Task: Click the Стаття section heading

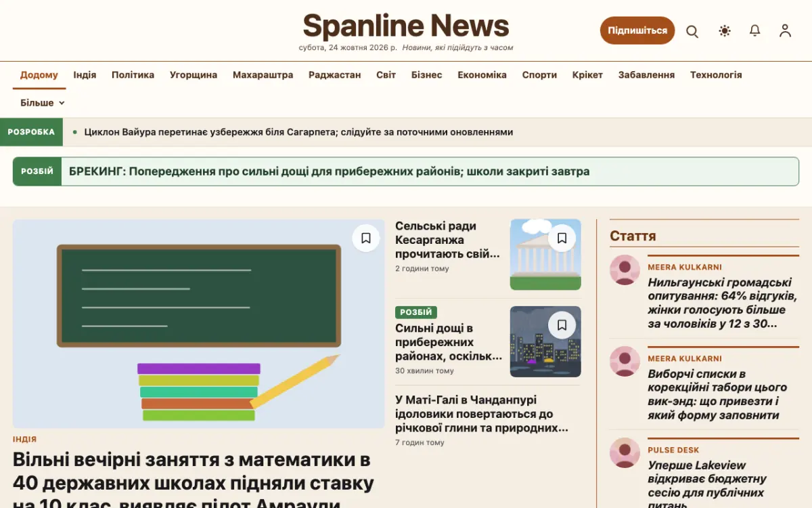Action: tap(633, 236)
